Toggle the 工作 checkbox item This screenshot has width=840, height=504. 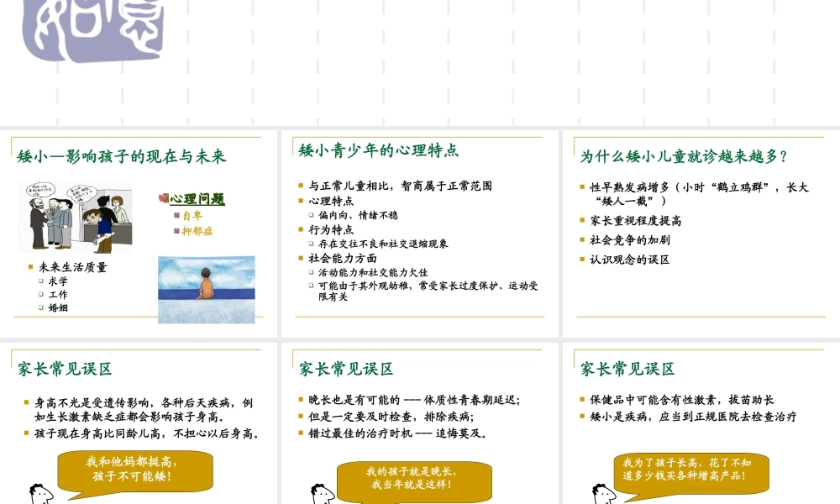coord(40,295)
